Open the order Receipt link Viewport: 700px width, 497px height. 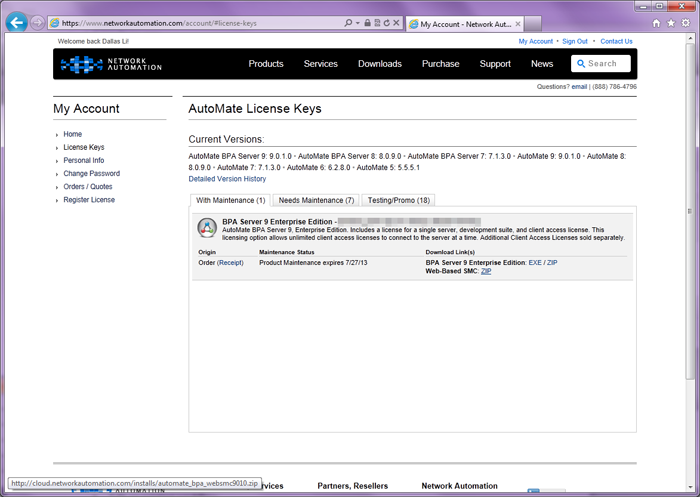coord(230,263)
